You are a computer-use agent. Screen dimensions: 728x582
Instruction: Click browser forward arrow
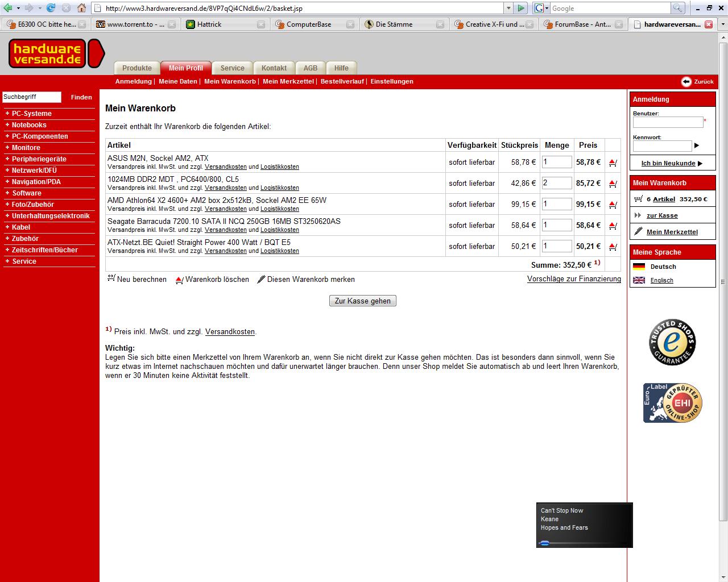(x=28, y=8)
